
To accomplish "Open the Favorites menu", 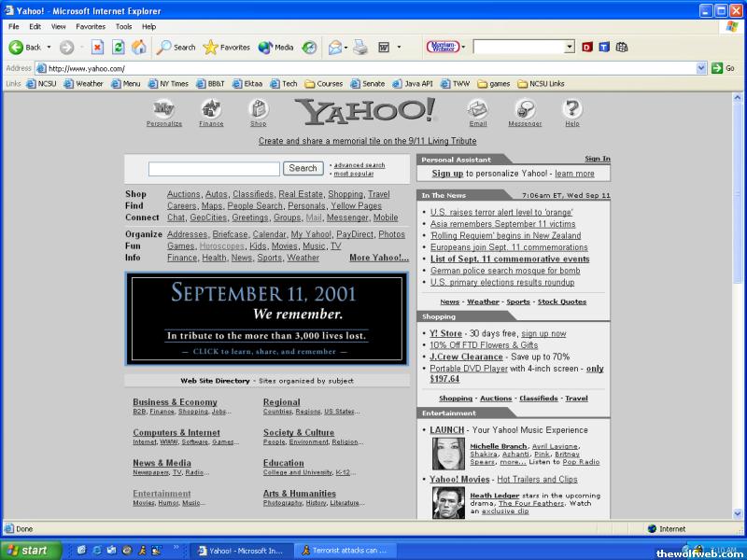I will (90, 26).
